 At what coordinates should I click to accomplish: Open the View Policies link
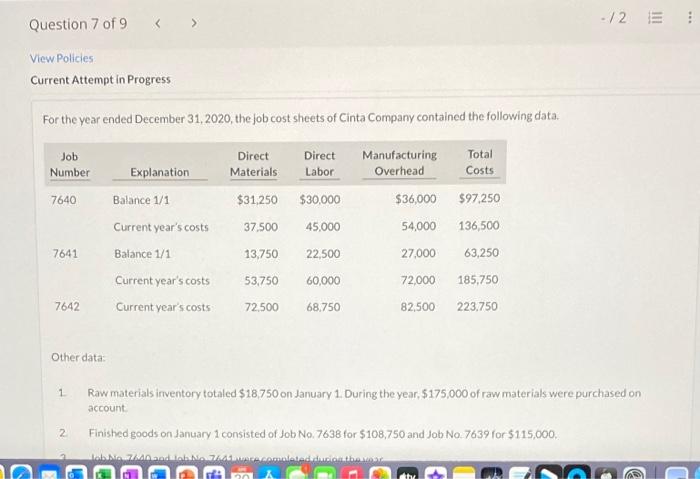tap(62, 58)
